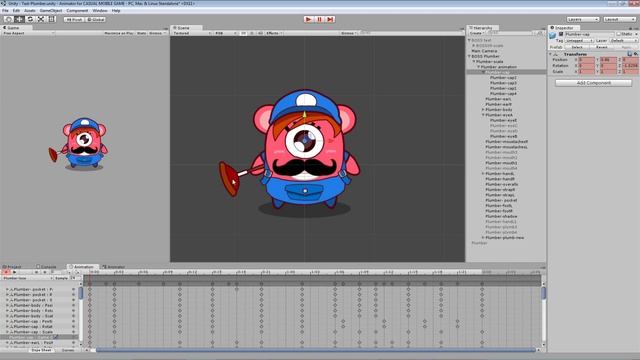Image resolution: width=640 pixels, height=360 pixels.
Task: Open the Layer dropdown in Inspector
Action: pos(623,40)
